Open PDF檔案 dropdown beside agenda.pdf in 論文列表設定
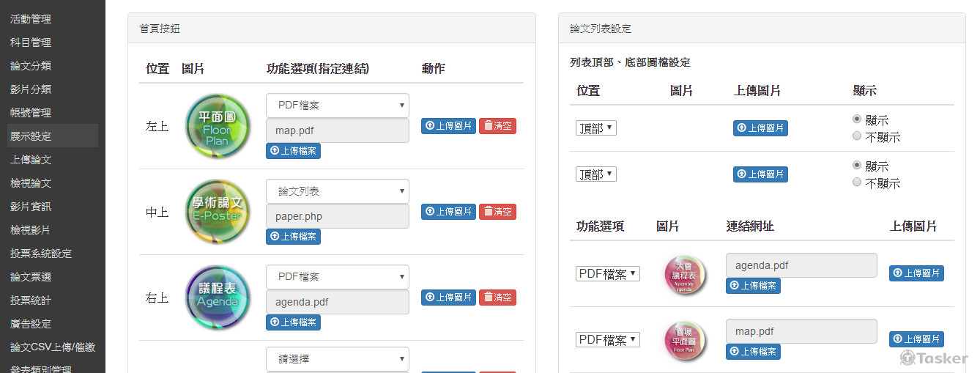Screen dimensions: 980x373 coord(608,274)
